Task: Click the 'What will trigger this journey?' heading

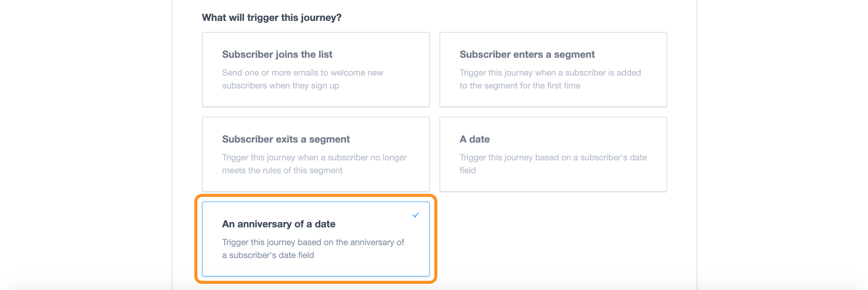Action: [271, 18]
